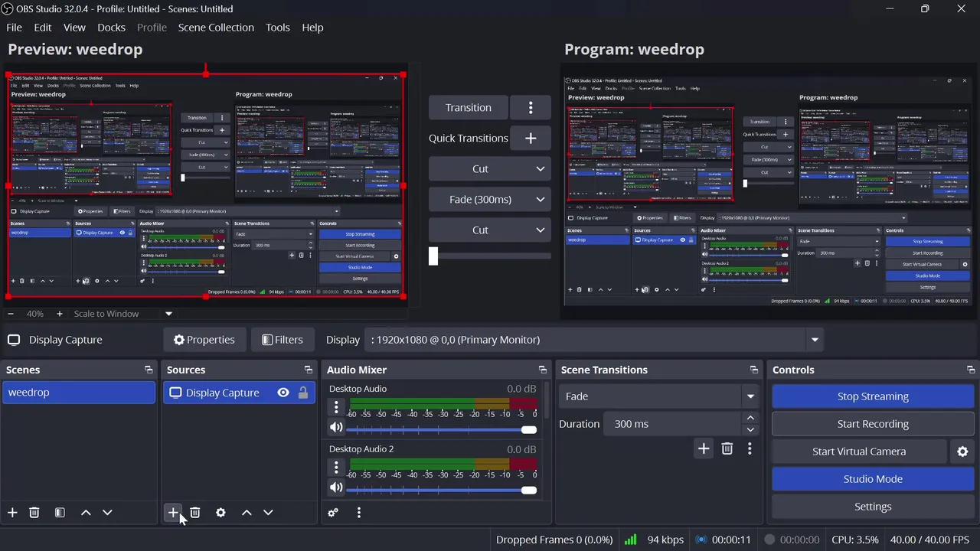
Task: Decrease transition duration stepper down
Action: pyautogui.click(x=750, y=429)
